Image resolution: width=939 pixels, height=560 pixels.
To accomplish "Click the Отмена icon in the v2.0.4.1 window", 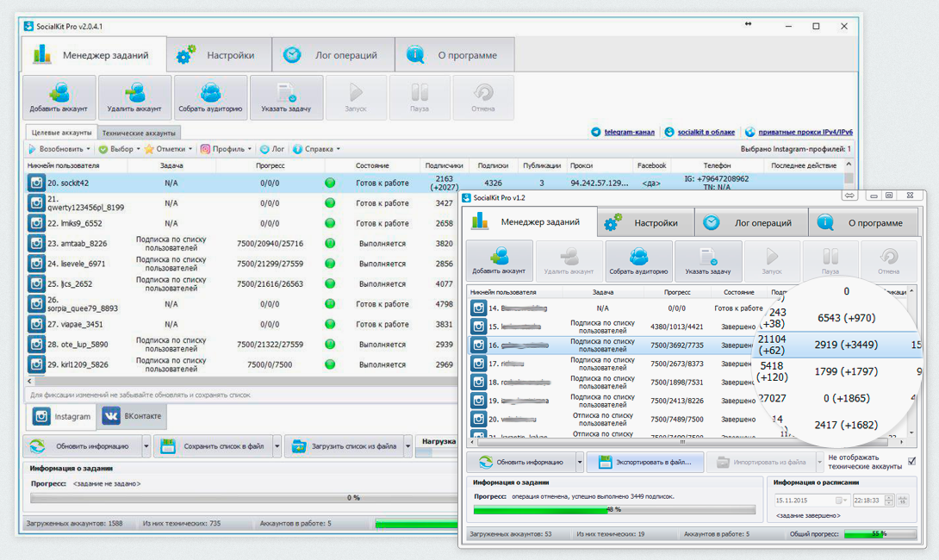I will pos(483,92).
